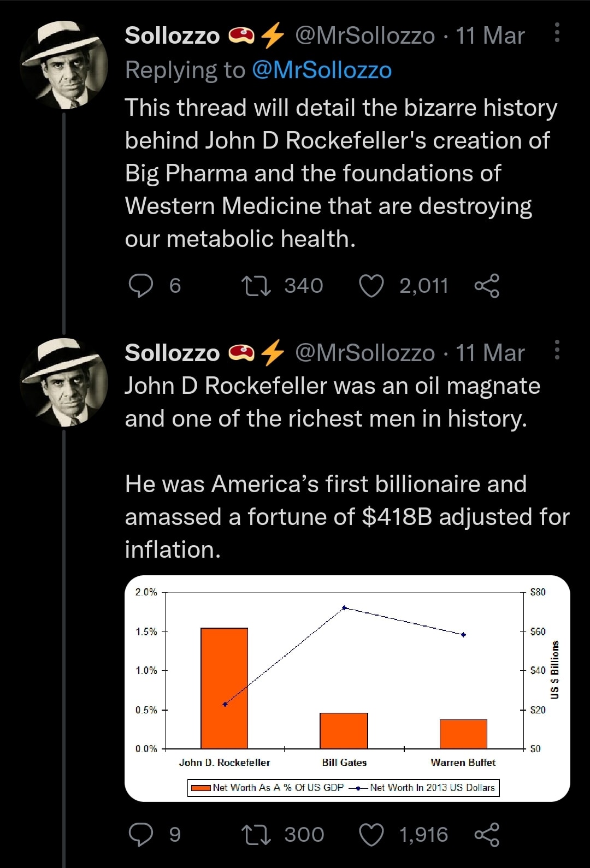Open more options on first tweet
The width and height of the screenshot is (590, 868).
point(557,33)
